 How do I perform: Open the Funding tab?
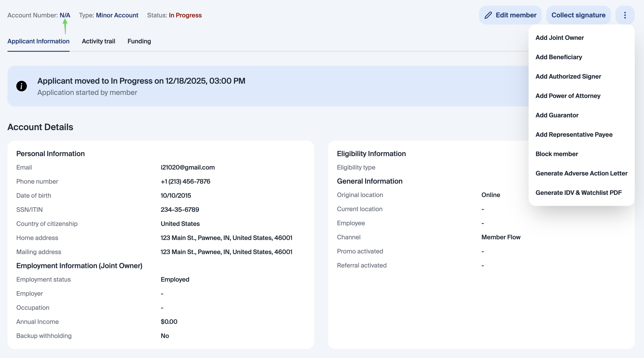pyautogui.click(x=139, y=41)
